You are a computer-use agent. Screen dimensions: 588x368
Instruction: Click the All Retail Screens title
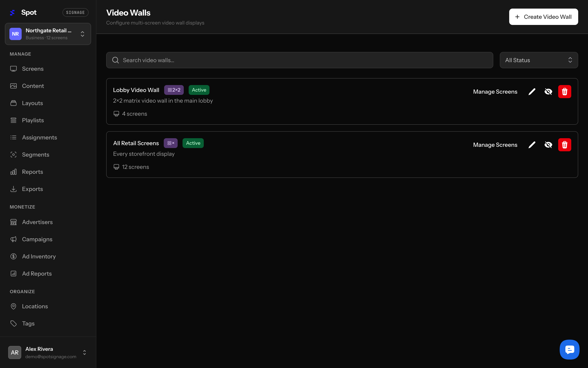(x=136, y=143)
